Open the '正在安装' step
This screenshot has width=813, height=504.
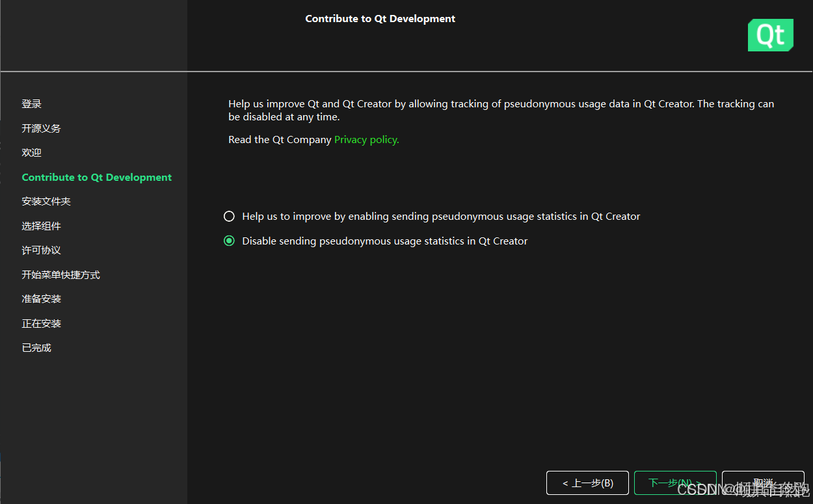[x=41, y=323]
